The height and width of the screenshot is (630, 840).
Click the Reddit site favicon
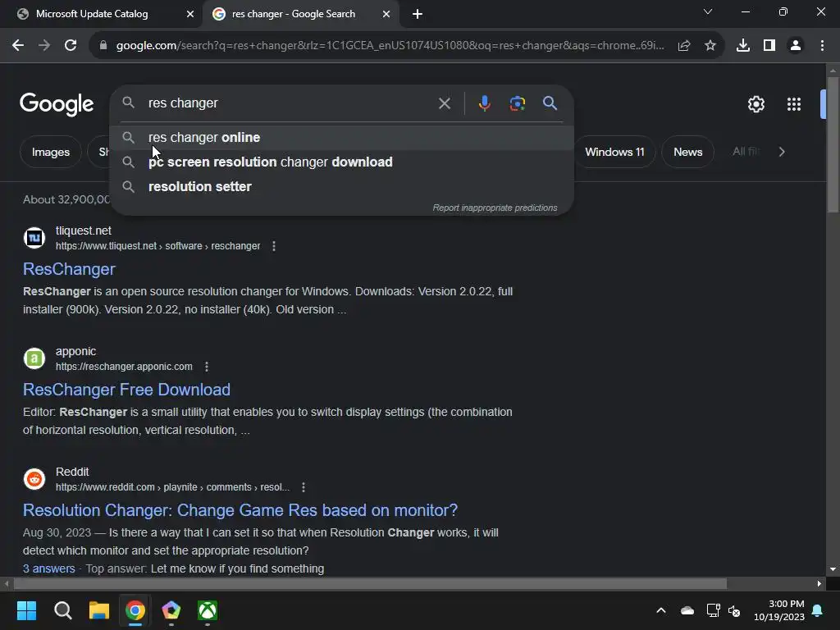[34, 479]
